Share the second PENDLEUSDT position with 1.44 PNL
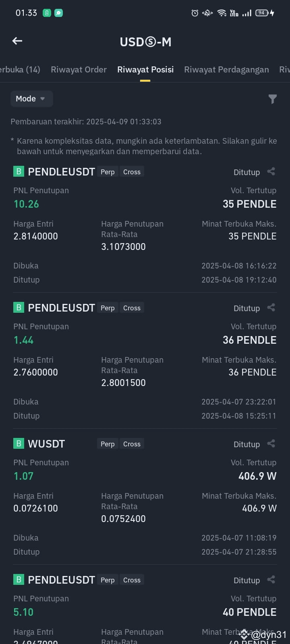This screenshot has height=644, width=290. [271, 308]
